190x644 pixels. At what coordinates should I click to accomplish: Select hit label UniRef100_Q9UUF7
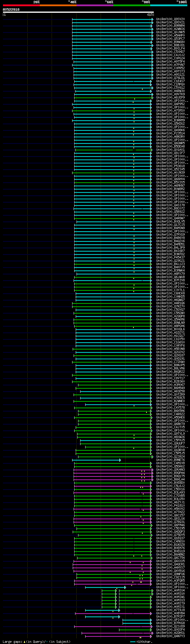[x=170, y=444]
